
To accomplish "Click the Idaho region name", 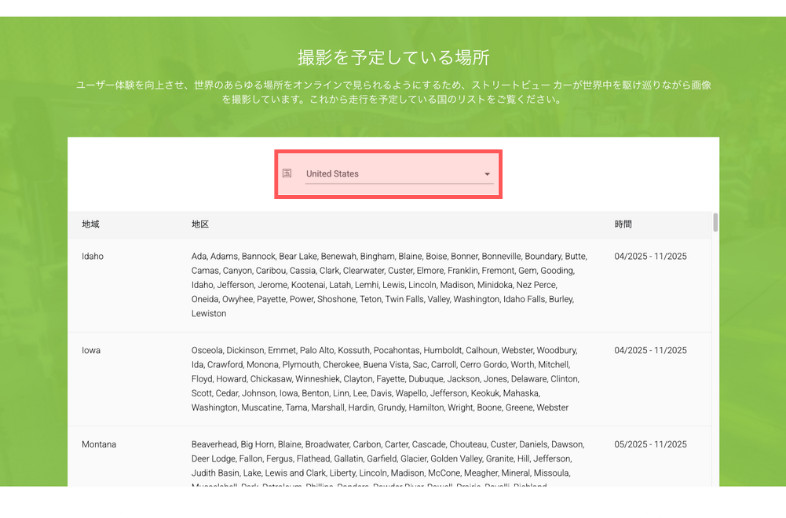I will tap(92, 256).
